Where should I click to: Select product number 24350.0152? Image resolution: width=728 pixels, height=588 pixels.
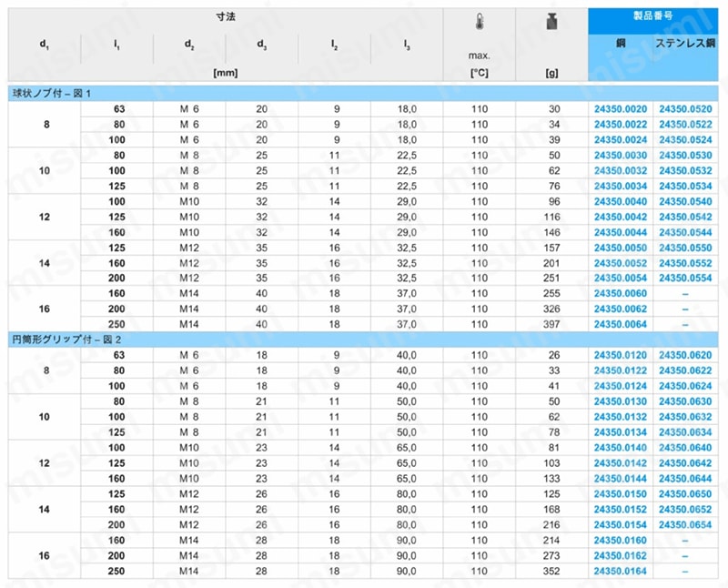point(621,510)
